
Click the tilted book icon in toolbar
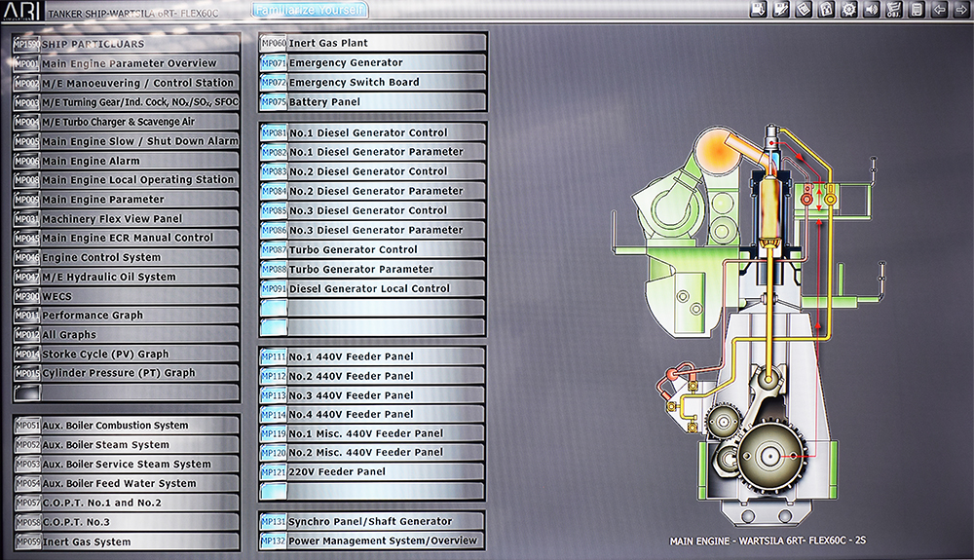point(804,10)
